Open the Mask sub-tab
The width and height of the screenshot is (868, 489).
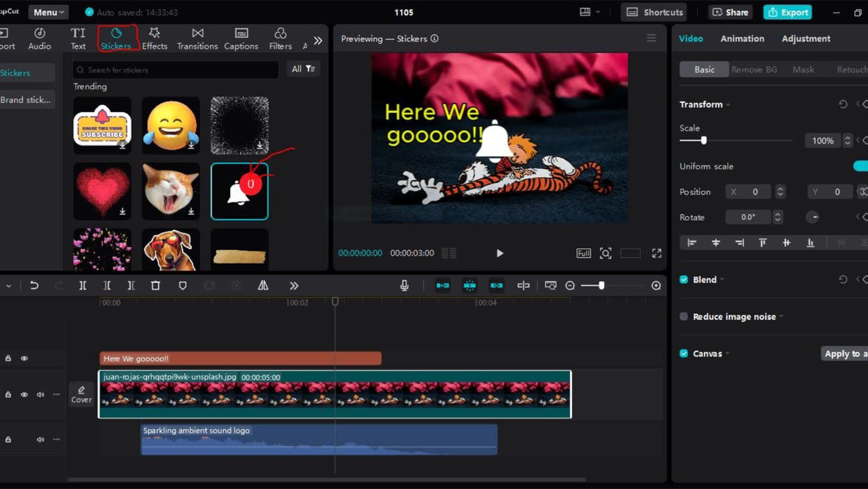803,69
